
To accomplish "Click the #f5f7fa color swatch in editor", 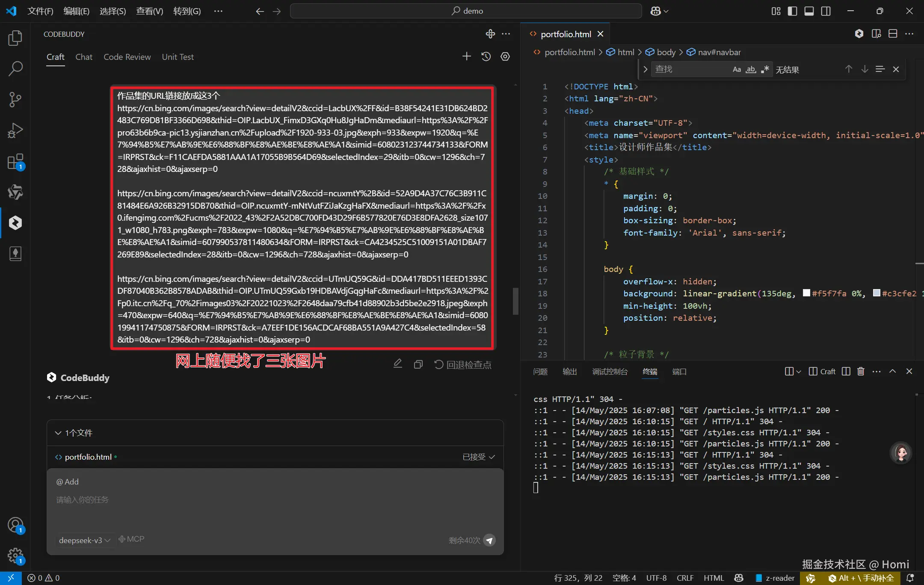I will point(806,293).
